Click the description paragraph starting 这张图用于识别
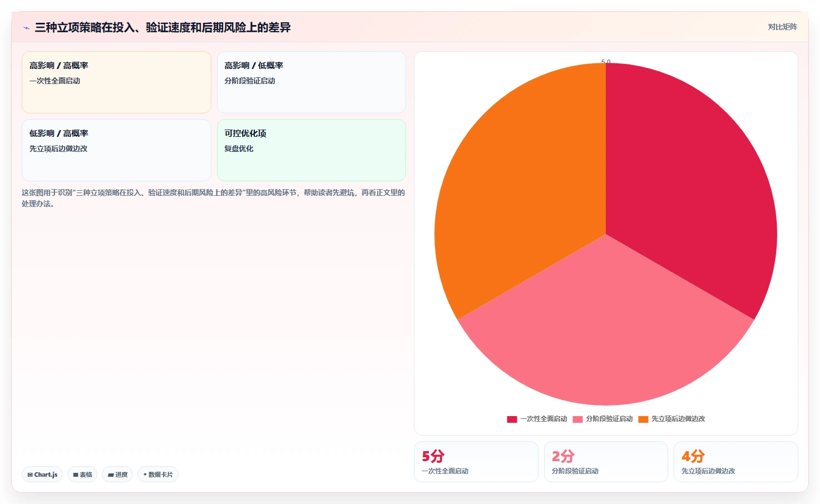The width and height of the screenshot is (820, 504). (213, 198)
